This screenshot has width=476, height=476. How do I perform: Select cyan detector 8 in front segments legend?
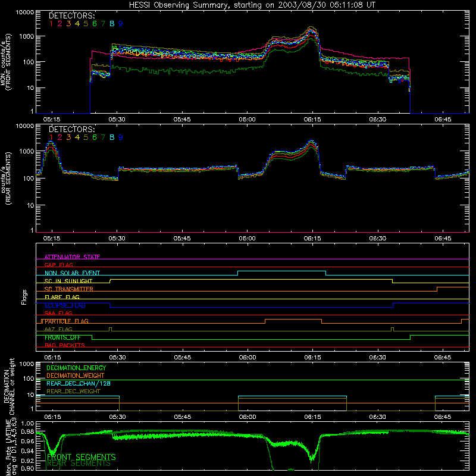tap(112, 24)
